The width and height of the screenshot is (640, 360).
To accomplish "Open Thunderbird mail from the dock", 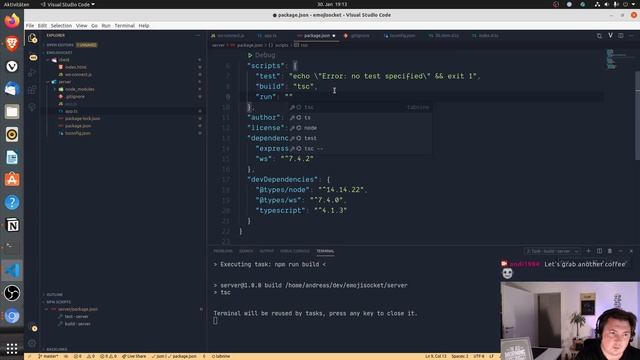I will (12, 89).
